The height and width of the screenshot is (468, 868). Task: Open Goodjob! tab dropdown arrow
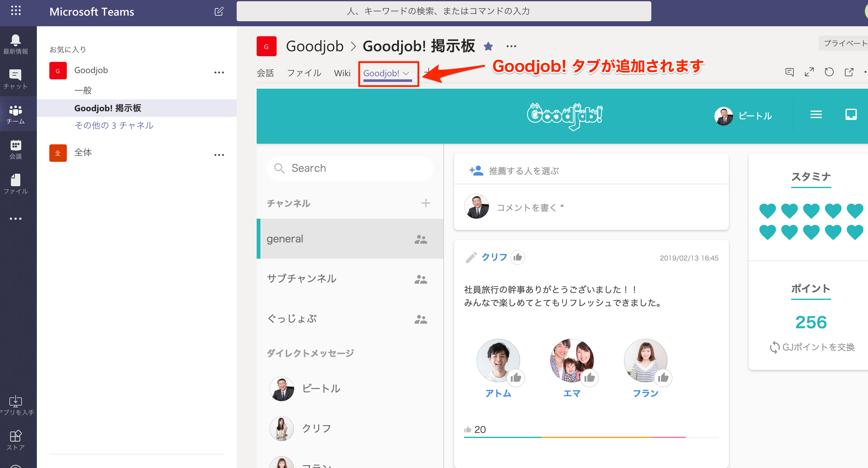[406, 73]
